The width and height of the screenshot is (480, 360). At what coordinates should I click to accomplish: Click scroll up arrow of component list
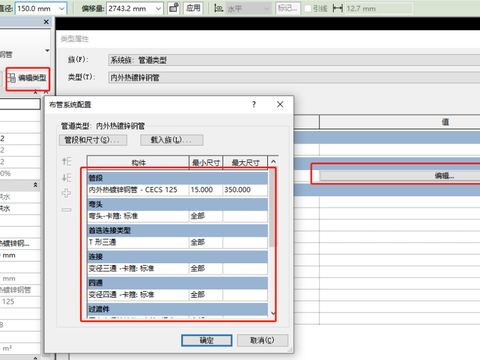(273, 162)
